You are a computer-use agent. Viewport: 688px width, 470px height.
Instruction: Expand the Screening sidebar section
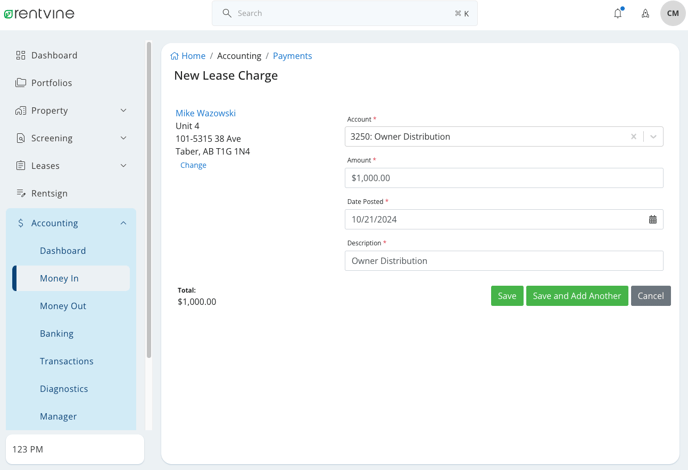(x=71, y=138)
